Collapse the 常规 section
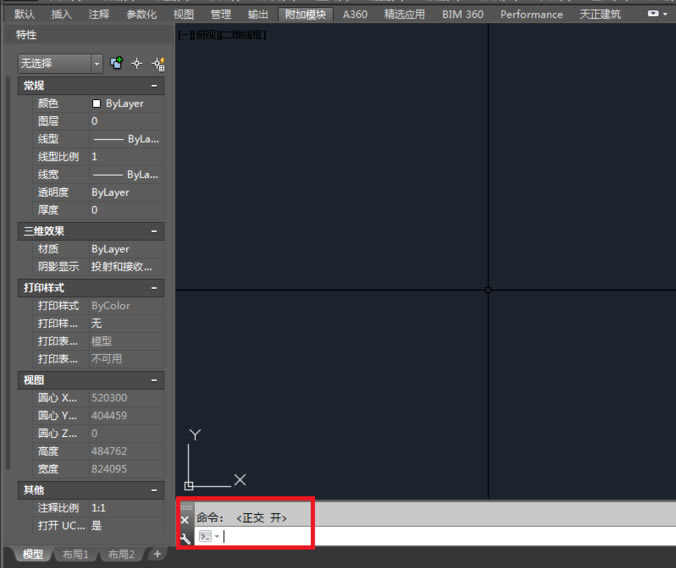 (154, 86)
